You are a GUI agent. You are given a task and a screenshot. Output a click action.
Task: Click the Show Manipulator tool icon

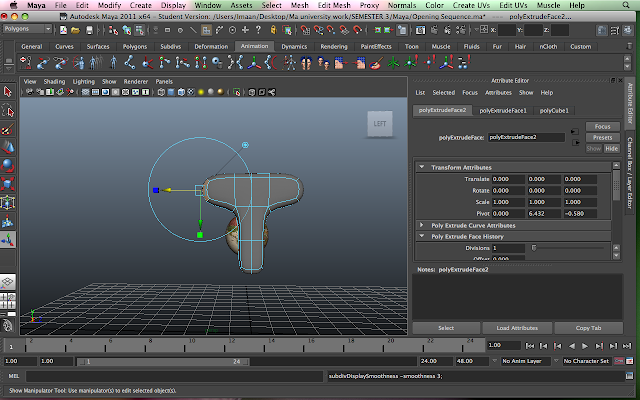[x=8, y=240]
